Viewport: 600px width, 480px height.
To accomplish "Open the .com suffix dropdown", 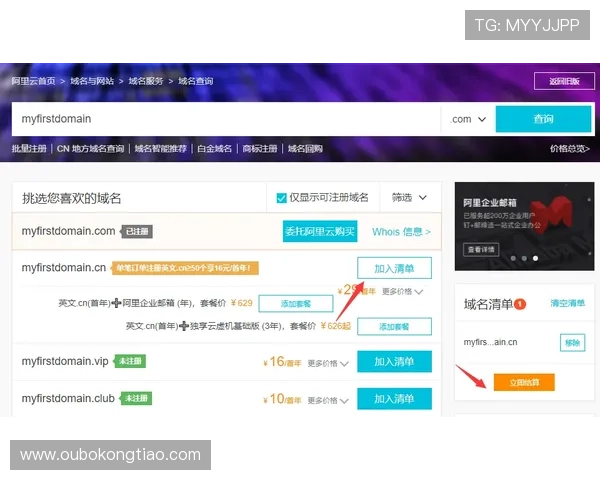I will [468, 119].
